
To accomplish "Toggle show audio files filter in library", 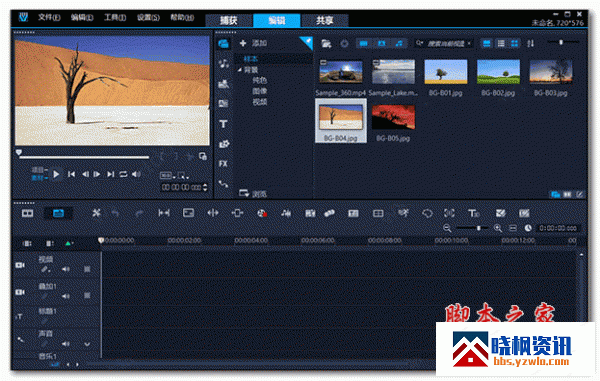I will pos(399,44).
